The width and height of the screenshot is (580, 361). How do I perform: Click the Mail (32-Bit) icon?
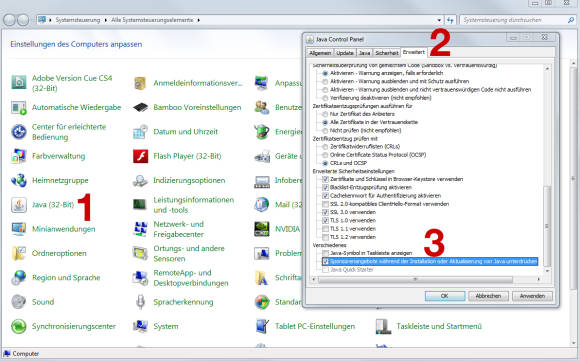click(x=262, y=205)
